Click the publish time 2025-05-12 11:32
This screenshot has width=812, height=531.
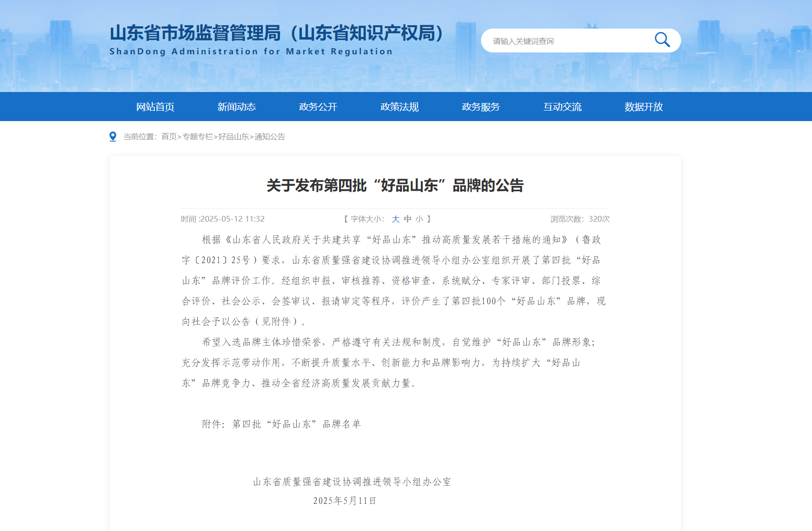pyautogui.click(x=232, y=219)
